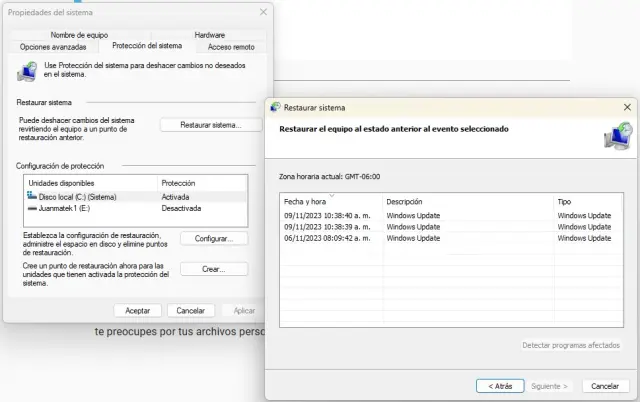Click the large restore icon in the wizard

[617, 134]
